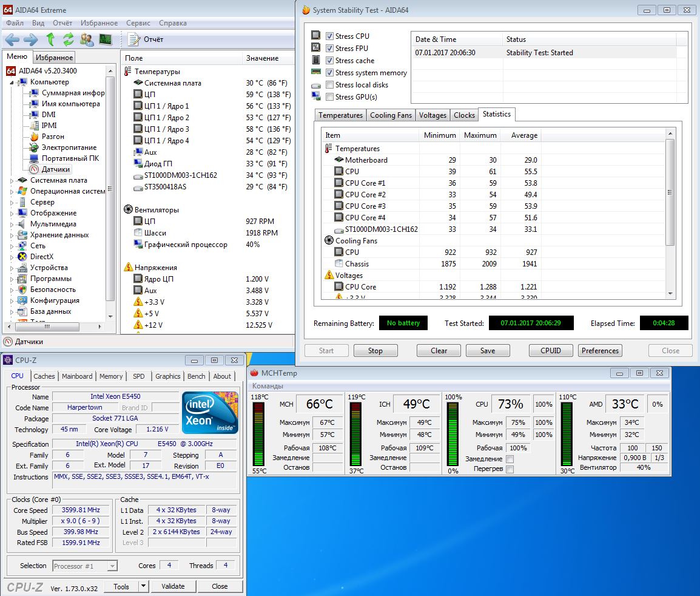This screenshot has height=596, width=700.
Task: Click the Back arrow in AIDA64 toolbar
Action: (12, 40)
